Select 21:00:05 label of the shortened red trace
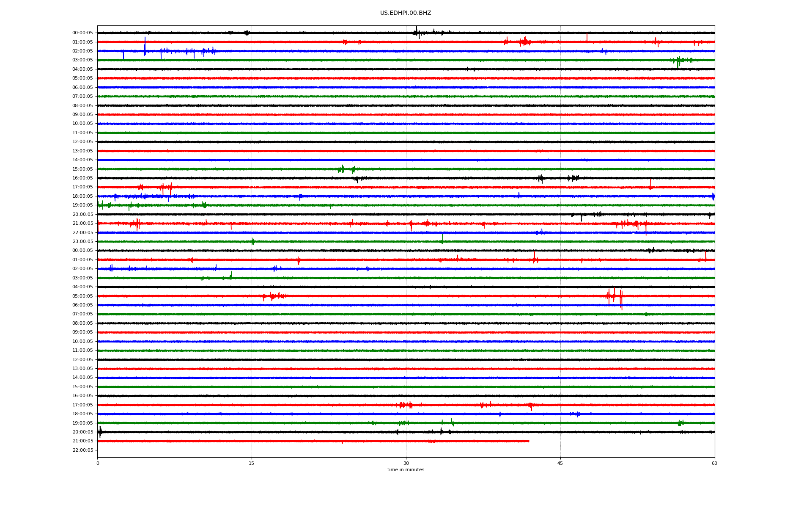The width and height of the screenshot is (812, 508). click(82, 441)
